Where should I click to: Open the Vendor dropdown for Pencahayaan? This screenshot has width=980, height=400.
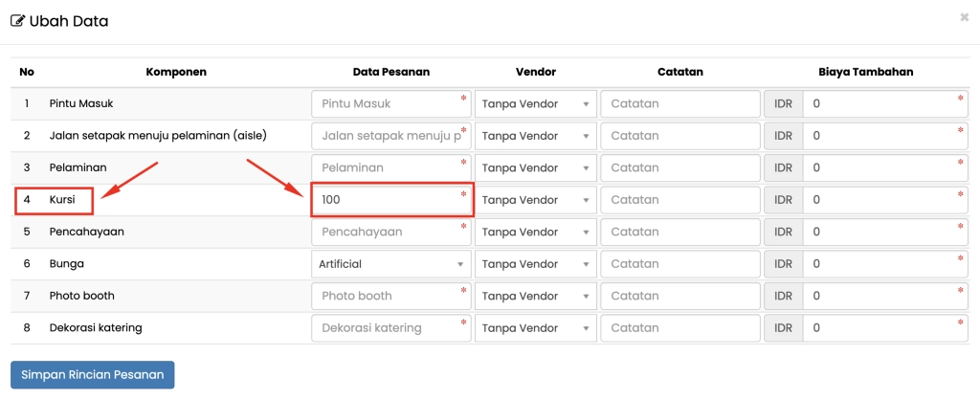535,232
